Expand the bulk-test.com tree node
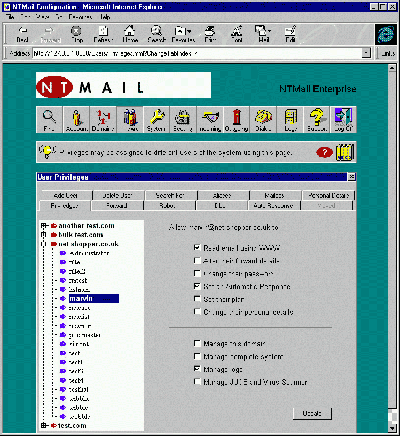400x436 pixels. pos(43,235)
